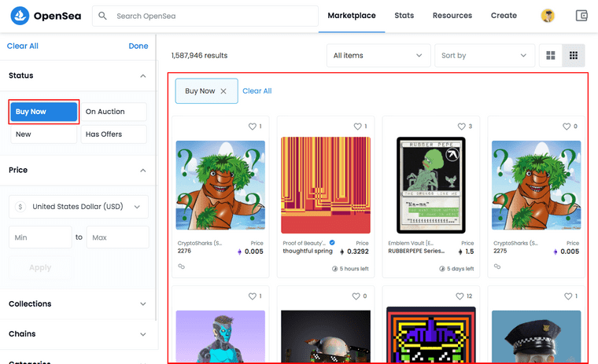Favorite the RUBBERPEPE Series item
The height and width of the screenshot is (364, 598).
coord(461,126)
